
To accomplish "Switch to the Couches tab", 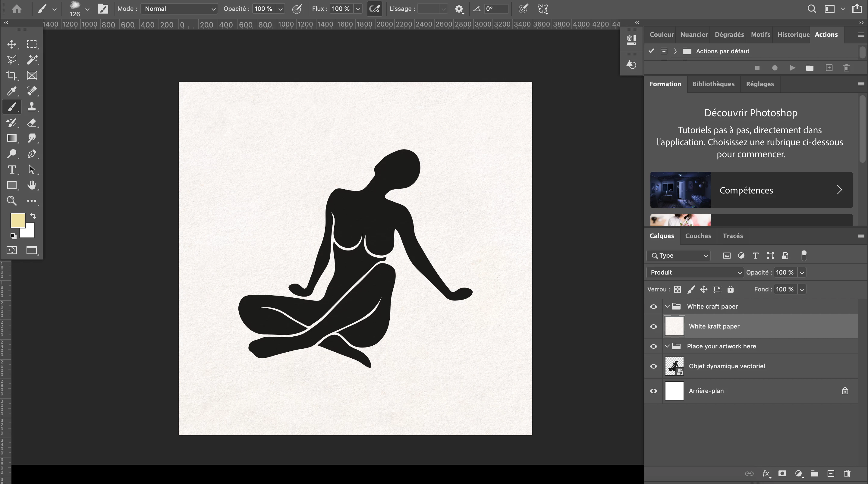I will pyautogui.click(x=698, y=236).
